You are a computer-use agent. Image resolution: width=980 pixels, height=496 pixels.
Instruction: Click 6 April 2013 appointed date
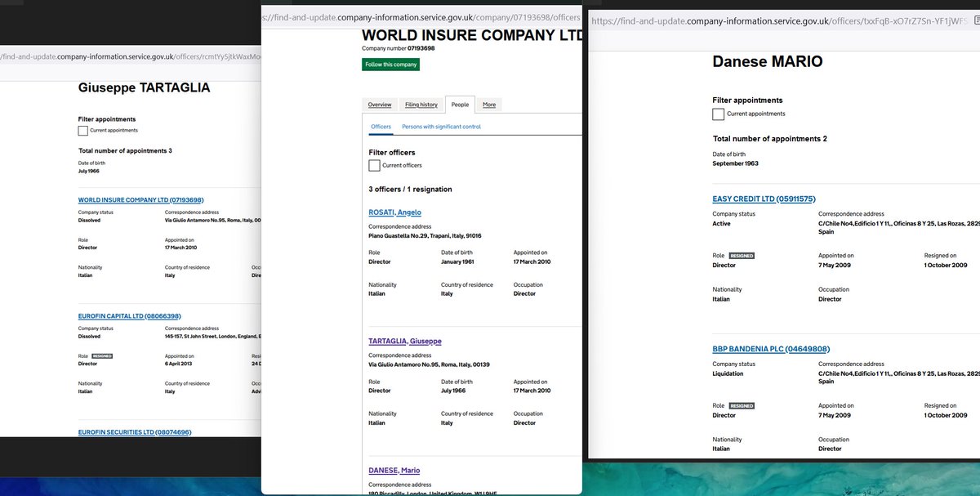[180, 364]
